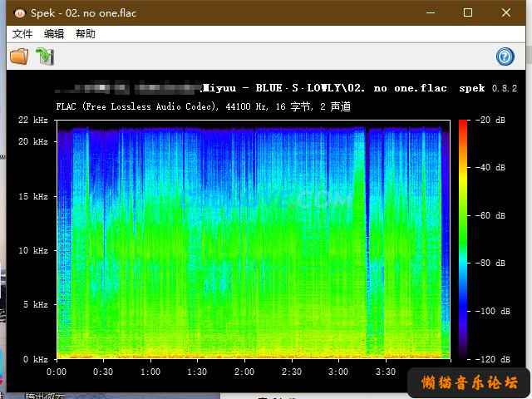Click the -20 dB scale label
This screenshot has width=532, height=399.
pos(490,120)
